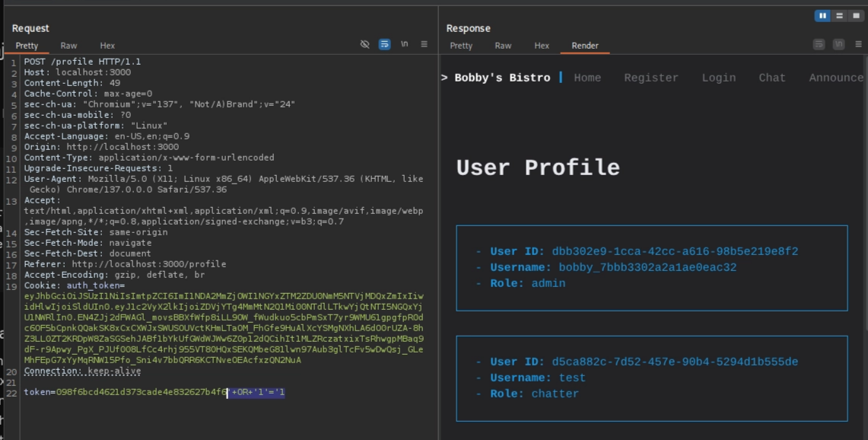Switch Request view to Hex tab
Image resolution: width=868 pixels, height=440 pixels.
[x=107, y=46]
